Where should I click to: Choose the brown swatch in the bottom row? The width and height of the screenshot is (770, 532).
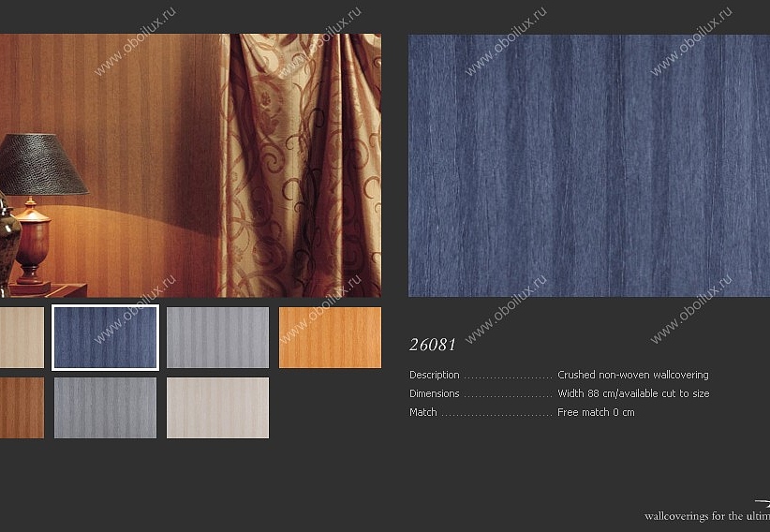point(22,407)
